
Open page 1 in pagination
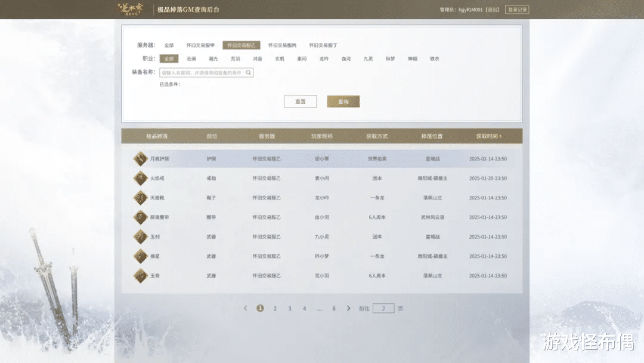click(x=260, y=308)
